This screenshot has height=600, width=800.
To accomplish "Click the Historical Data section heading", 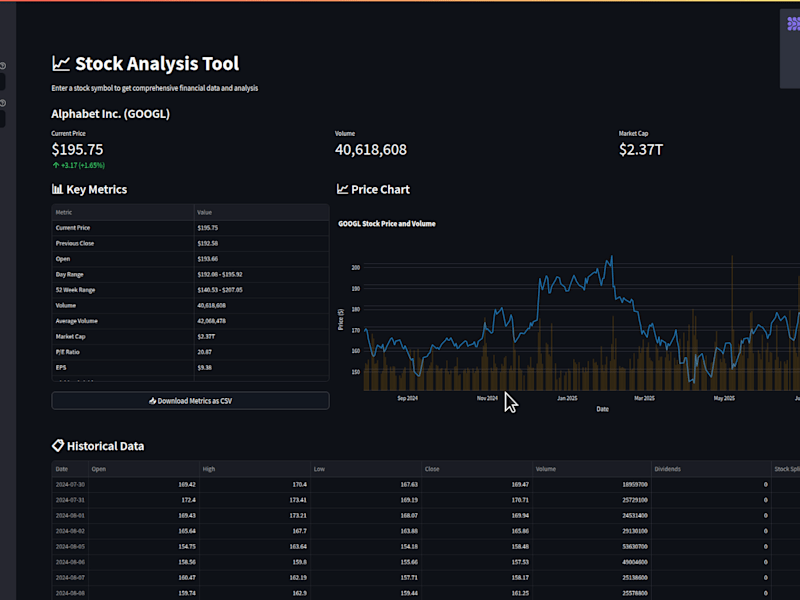I will 98,446.
